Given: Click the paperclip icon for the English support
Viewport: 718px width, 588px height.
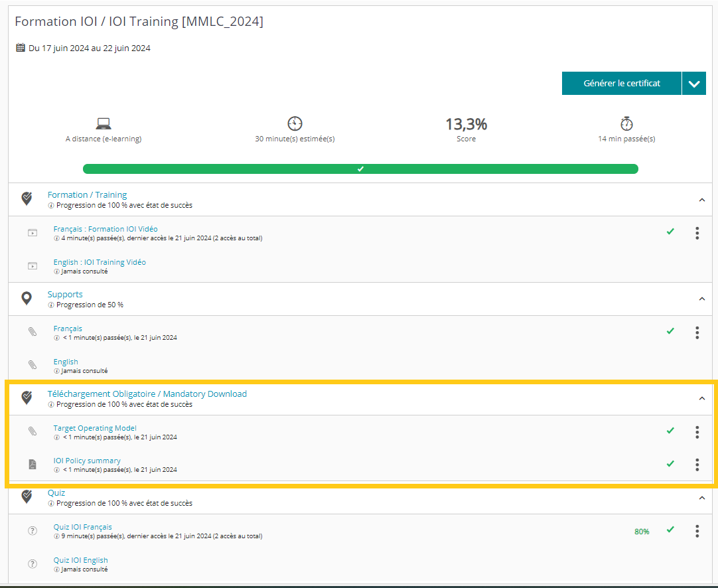Looking at the screenshot, I should (x=33, y=365).
